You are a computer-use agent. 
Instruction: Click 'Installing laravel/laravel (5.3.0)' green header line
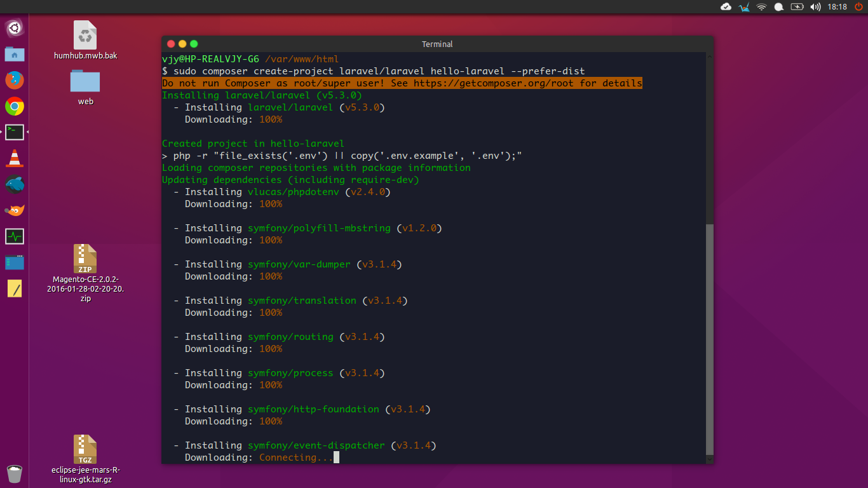pyautogui.click(x=262, y=95)
